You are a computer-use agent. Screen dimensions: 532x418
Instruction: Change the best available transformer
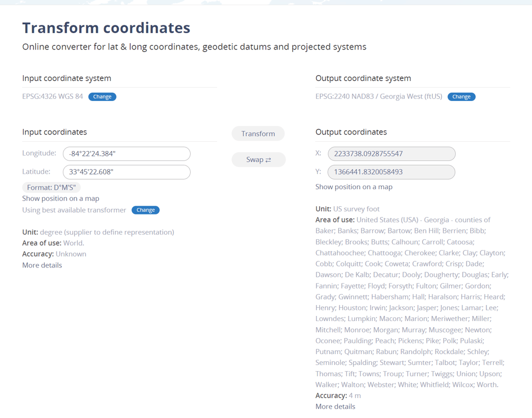point(145,210)
